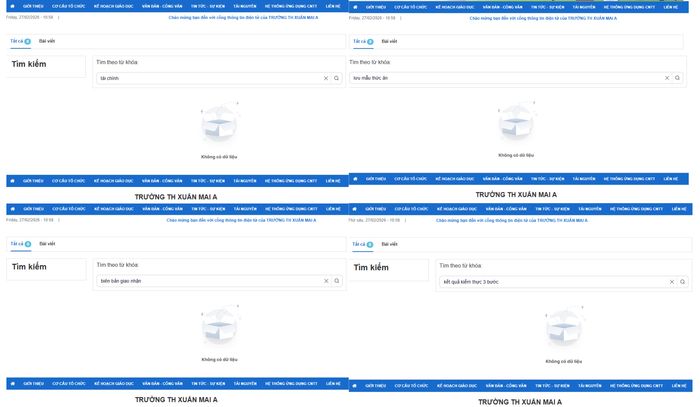Run search for 'lưu mẫu thức ăn'
Viewport: 700px width, 407px height.
tap(679, 78)
